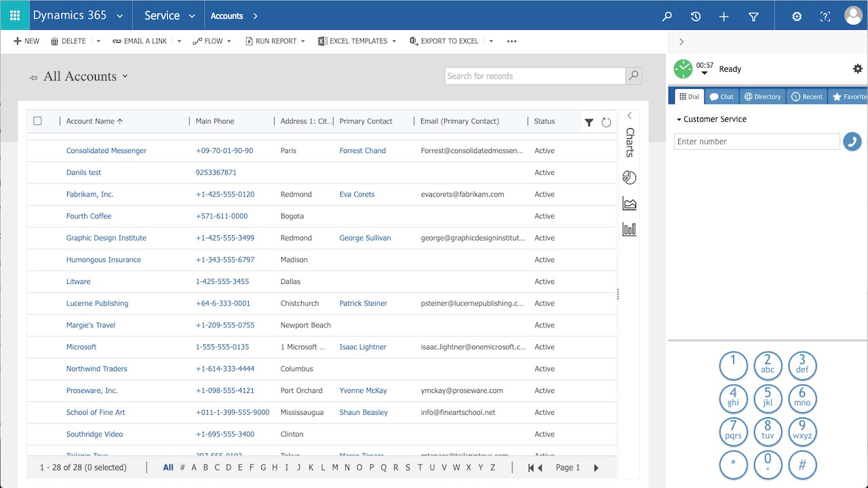Go to previous page arrow
Viewport: 868px width, 488px height.
click(540, 468)
